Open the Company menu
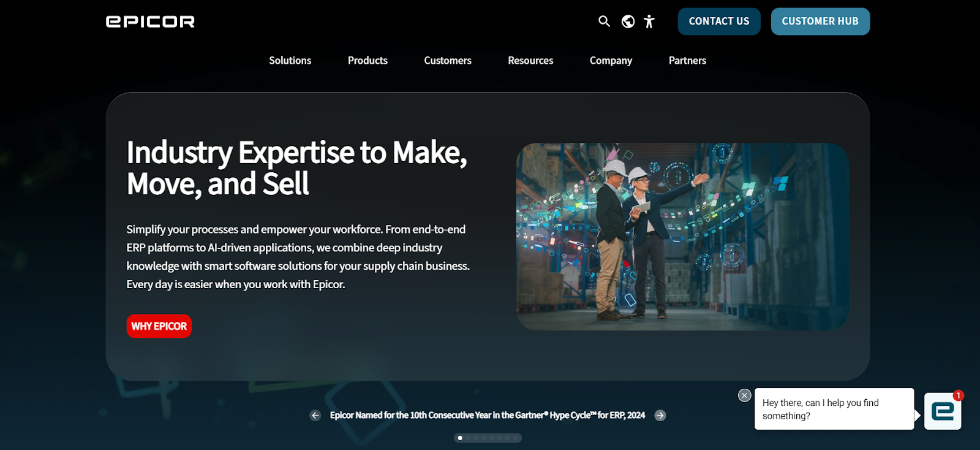 pyautogui.click(x=611, y=61)
